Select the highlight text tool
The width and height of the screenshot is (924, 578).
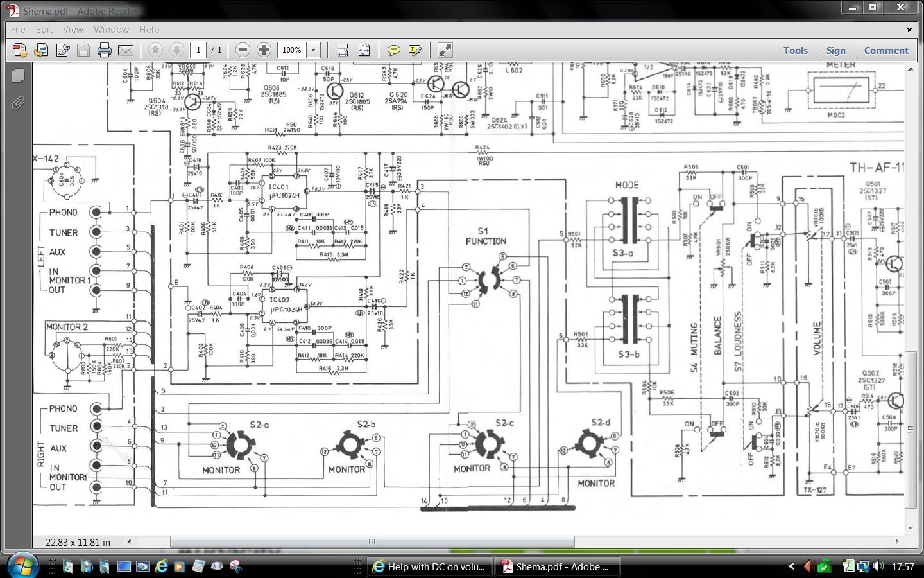(415, 50)
